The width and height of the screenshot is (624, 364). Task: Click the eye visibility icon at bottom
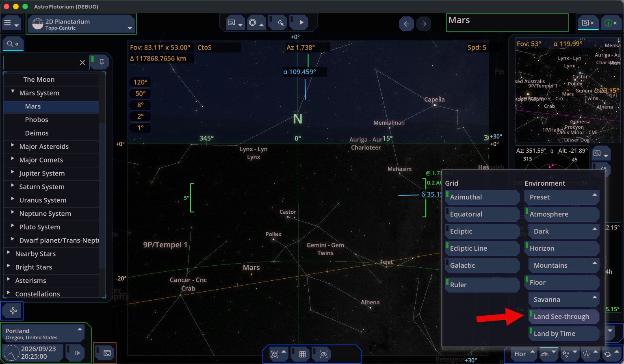[323, 354]
